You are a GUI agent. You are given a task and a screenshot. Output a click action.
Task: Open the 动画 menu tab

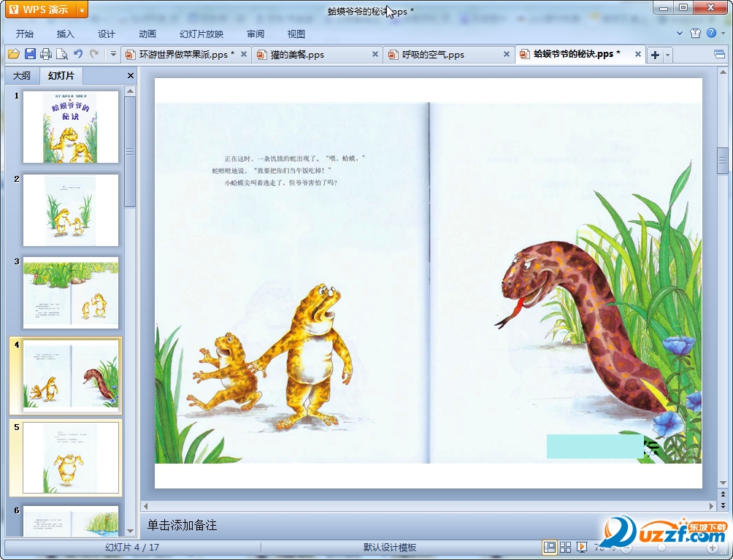pos(147,34)
